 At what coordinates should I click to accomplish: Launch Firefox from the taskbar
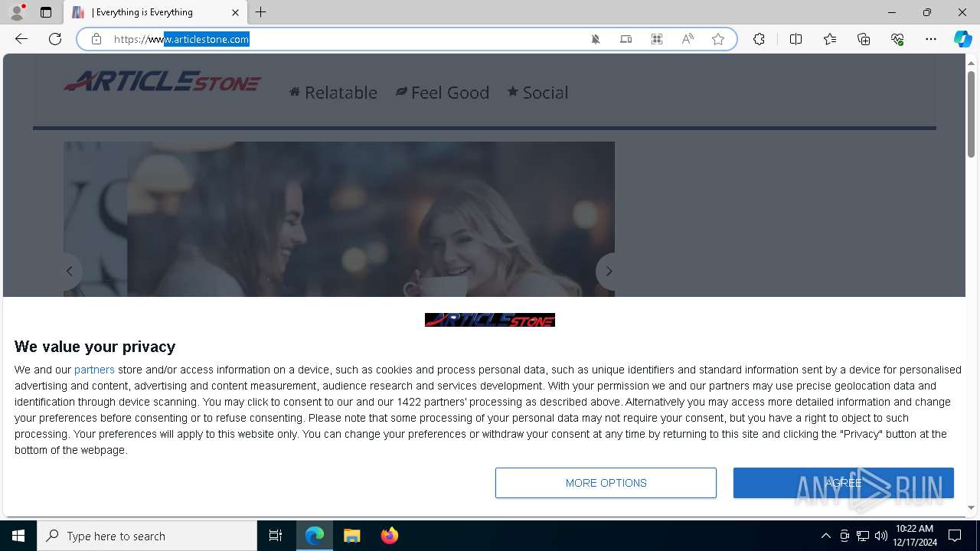point(389,536)
